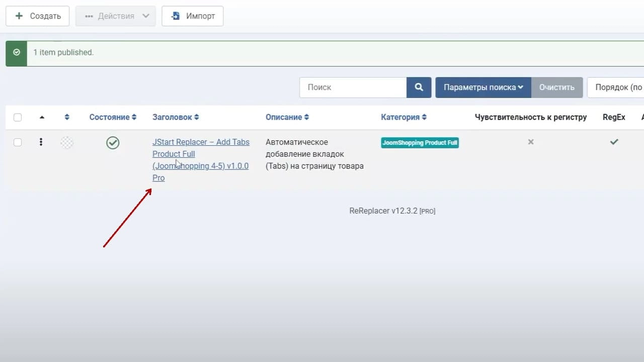The image size is (644, 362).
Task: Click the Создать create button
Action: [38, 16]
